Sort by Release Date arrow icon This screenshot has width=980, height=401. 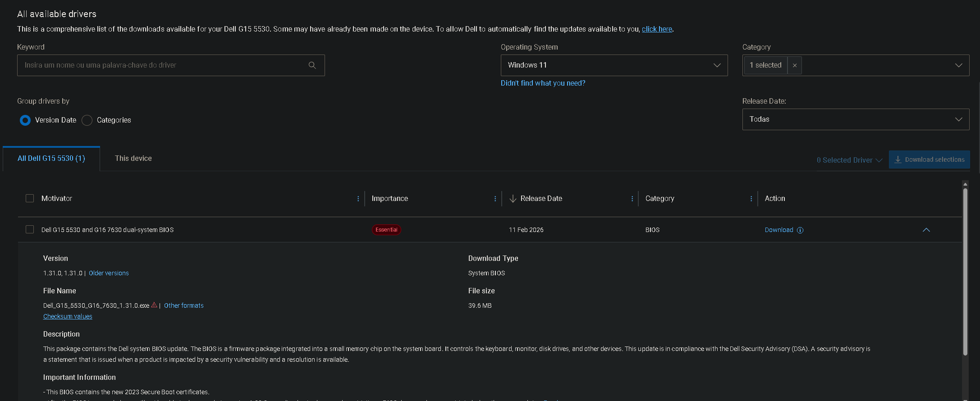[x=513, y=199]
